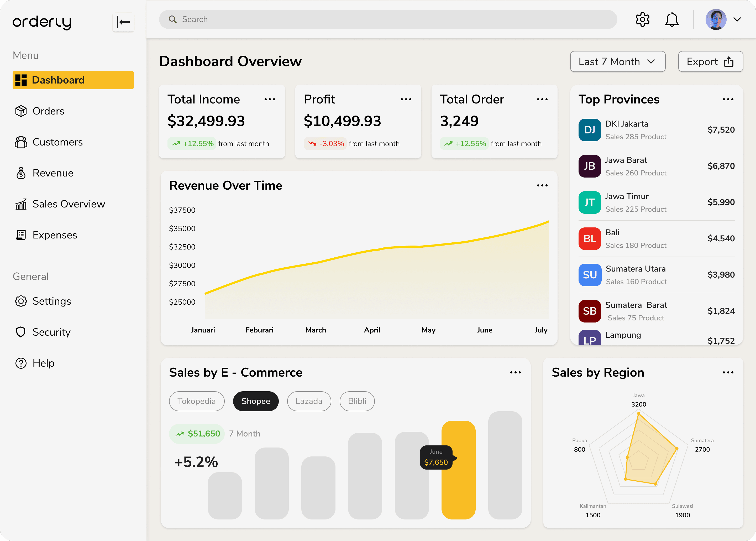Click the notification bell icon

click(x=672, y=20)
